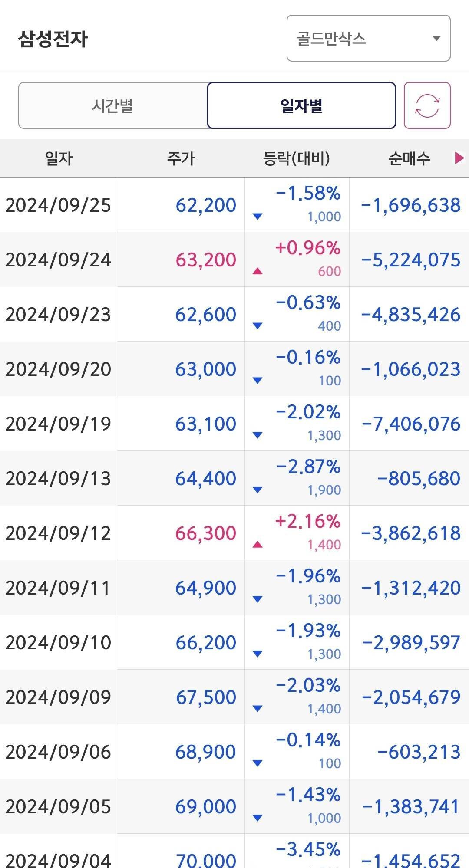
Task: Select the 일자별 tab
Action: pyautogui.click(x=301, y=105)
